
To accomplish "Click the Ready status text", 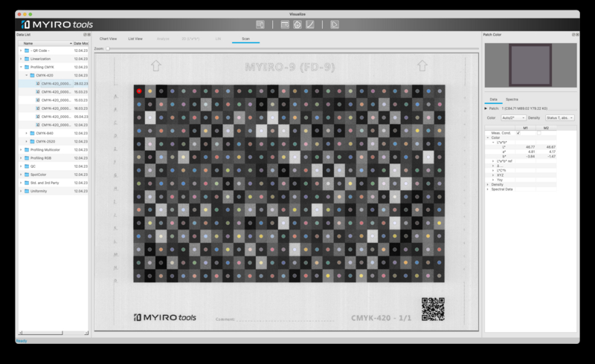I will point(22,341).
